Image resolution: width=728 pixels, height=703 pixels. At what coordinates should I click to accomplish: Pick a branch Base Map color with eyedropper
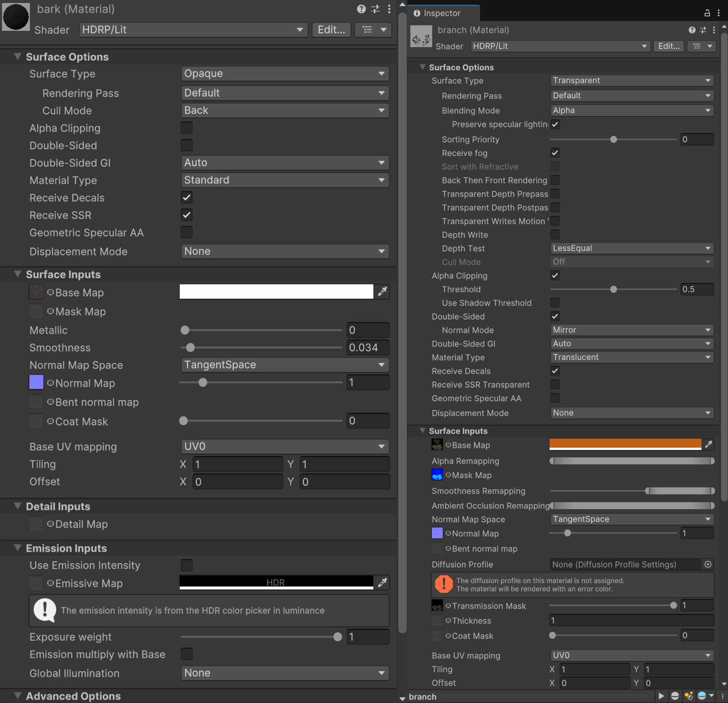click(x=708, y=445)
